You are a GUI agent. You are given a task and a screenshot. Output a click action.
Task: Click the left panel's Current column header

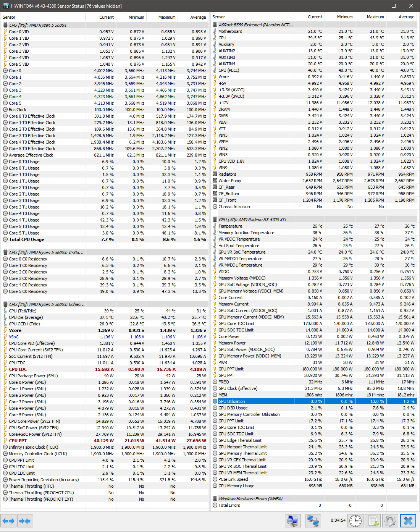coord(101,17)
